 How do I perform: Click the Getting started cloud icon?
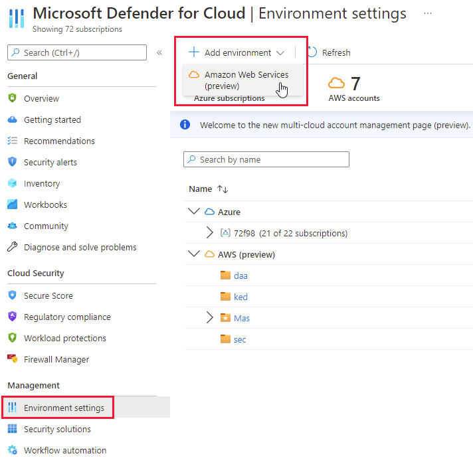(x=12, y=119)
